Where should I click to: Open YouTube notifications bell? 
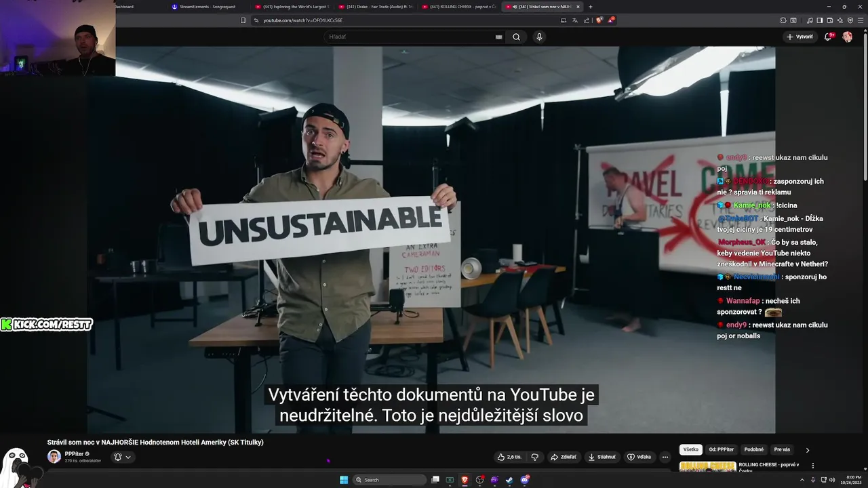pyautogui.click(x=828, y=37)
